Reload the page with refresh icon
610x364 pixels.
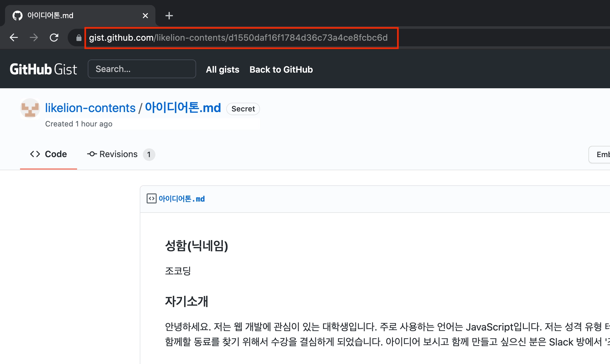(x=54, y=38)
